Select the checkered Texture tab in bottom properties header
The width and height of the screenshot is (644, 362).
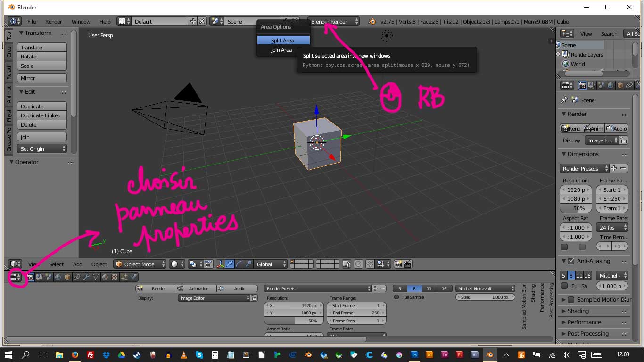tap(114, 277)
